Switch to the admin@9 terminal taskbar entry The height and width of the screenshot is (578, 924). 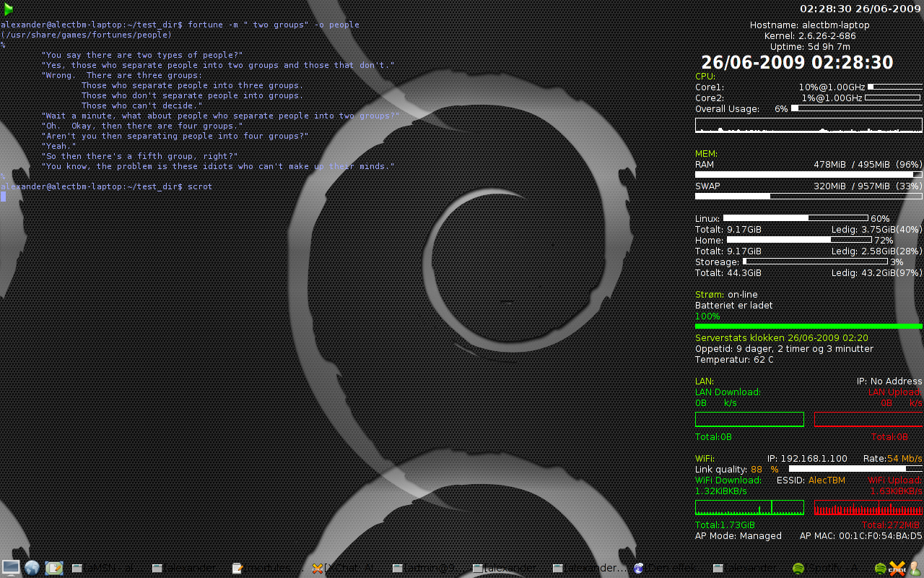pyautogui.click(x=427, y=569)
